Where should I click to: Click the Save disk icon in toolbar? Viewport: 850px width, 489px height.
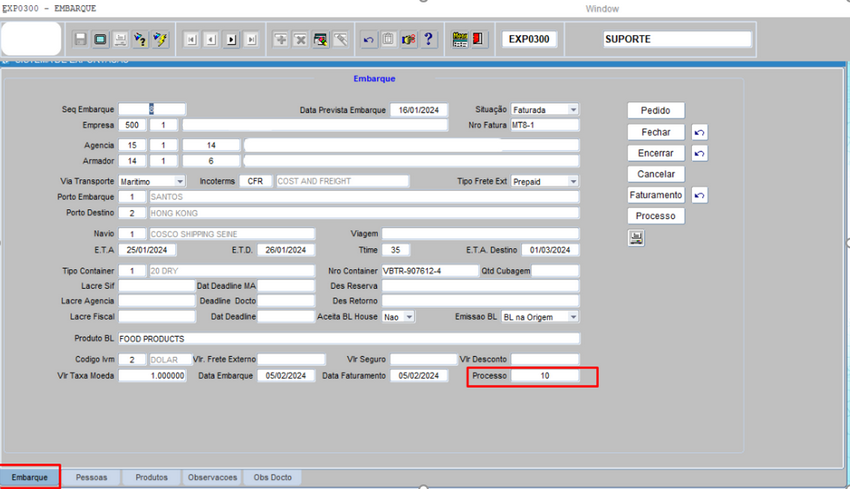tap(81, 39)
